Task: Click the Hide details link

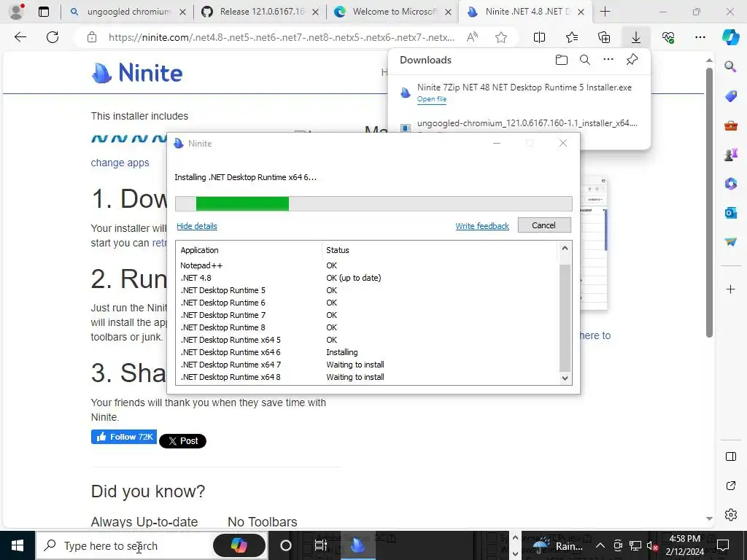Action: pos(197,226)
